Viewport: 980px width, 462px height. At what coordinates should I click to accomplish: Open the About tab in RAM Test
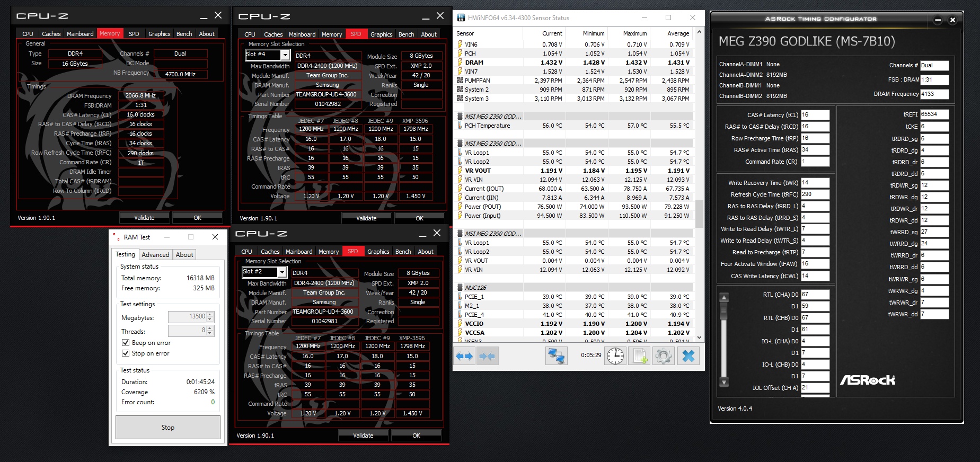tap(184, 255)
